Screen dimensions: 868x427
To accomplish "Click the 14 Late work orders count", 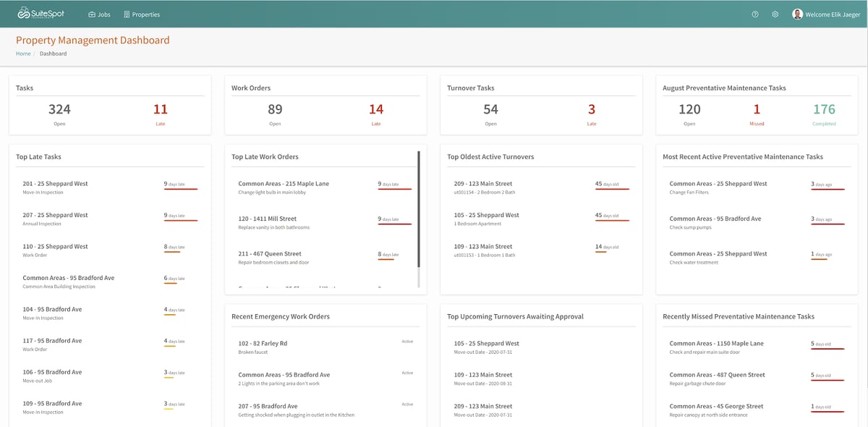I will click(x=376, y=109).
